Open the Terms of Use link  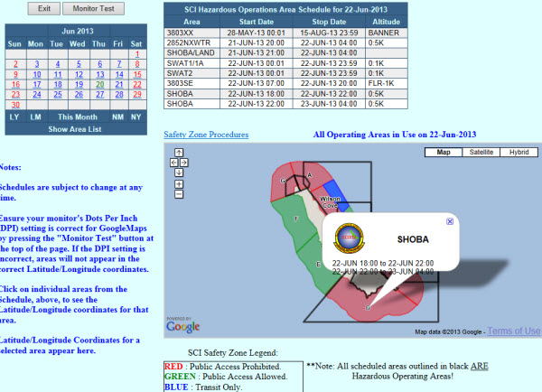click(x=514, y=331)
